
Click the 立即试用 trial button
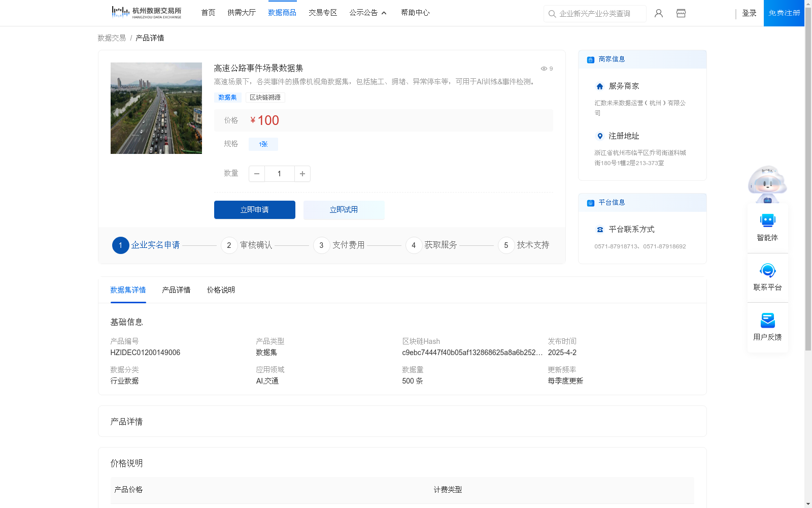pyautogui.click(x=344, y=209)
